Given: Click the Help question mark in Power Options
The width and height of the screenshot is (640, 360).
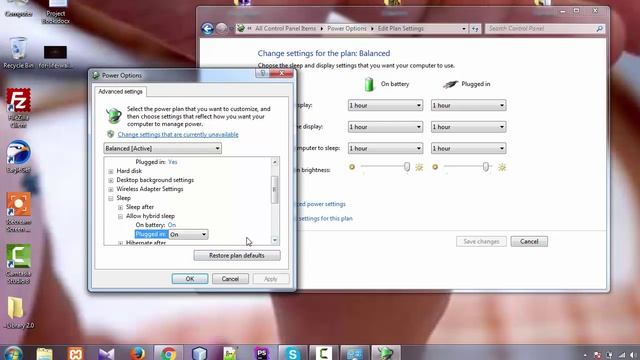Looking at the screenshot, I should [x=262, y=73].
